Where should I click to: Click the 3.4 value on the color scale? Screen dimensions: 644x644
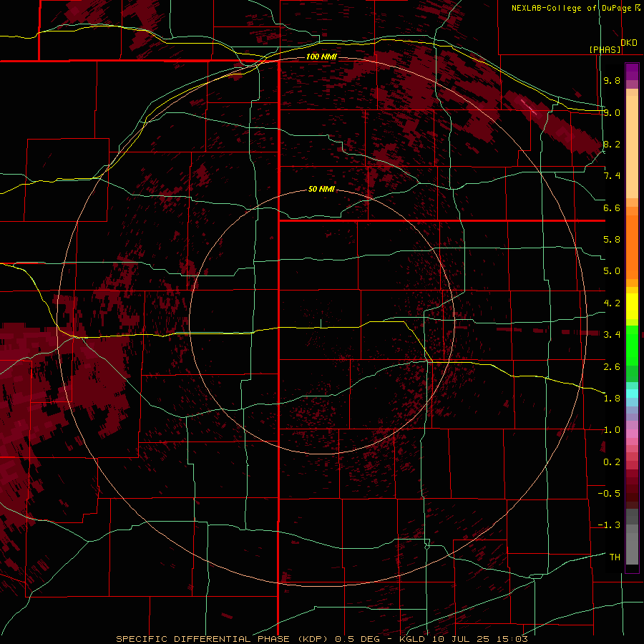pyautogui.click(x=612, y=335)
